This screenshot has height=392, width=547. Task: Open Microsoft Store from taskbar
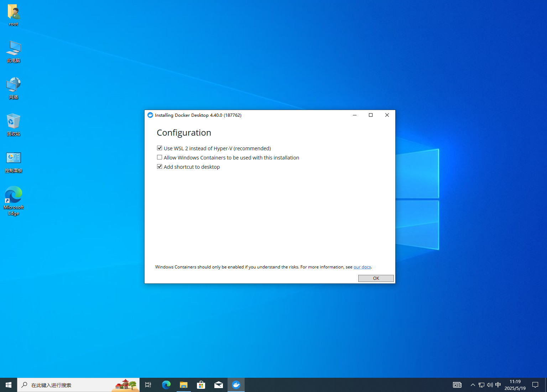click(x=201, y=385)
